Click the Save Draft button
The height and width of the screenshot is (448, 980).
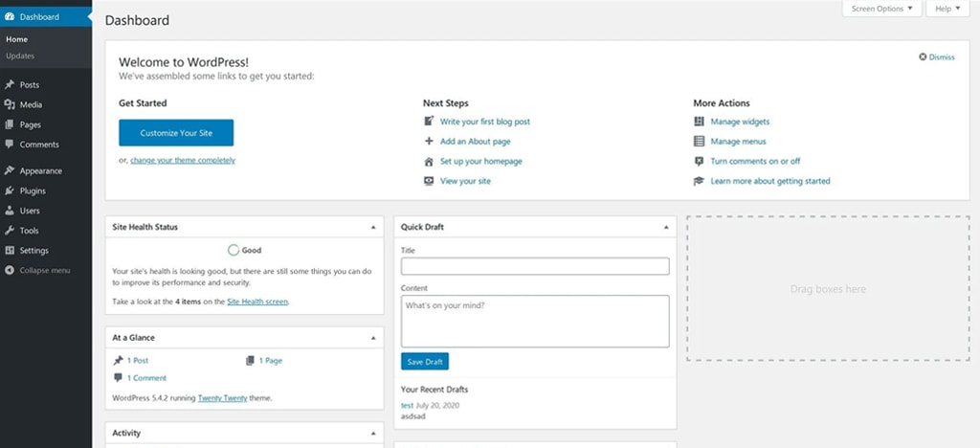[425, 362]
